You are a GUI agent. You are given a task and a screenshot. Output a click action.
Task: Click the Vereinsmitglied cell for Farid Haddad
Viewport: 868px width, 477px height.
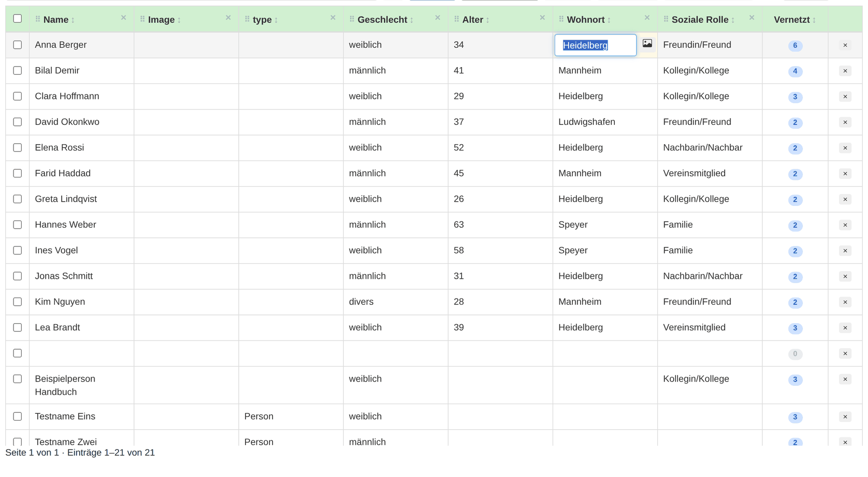coord(709,174)
